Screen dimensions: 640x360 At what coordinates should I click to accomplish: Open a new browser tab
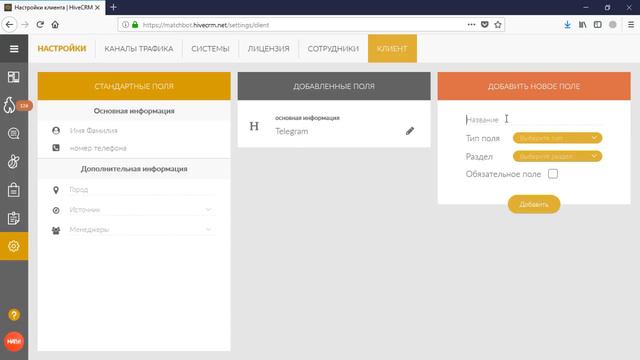pos(113,7)
